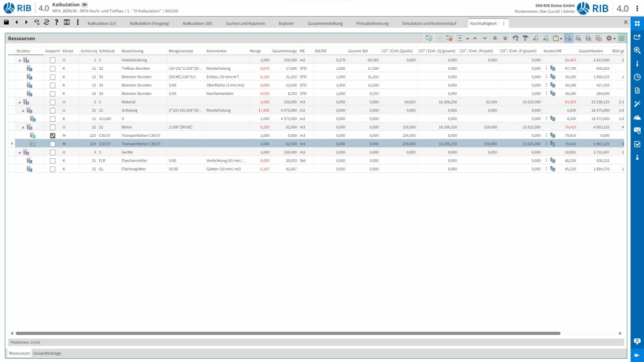Click the move to top double-chevron-up icon
644x362 pixels.
click(x=494, y=39)
